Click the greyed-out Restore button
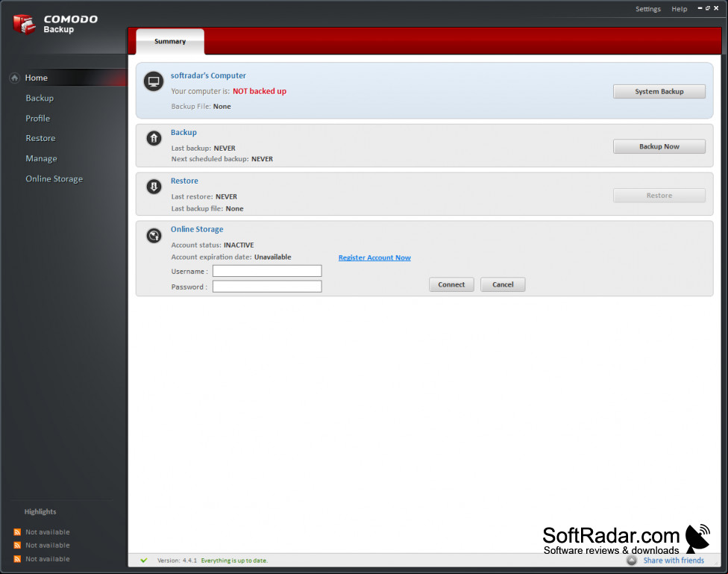728x574 pixels. click(x=659, y=196)
